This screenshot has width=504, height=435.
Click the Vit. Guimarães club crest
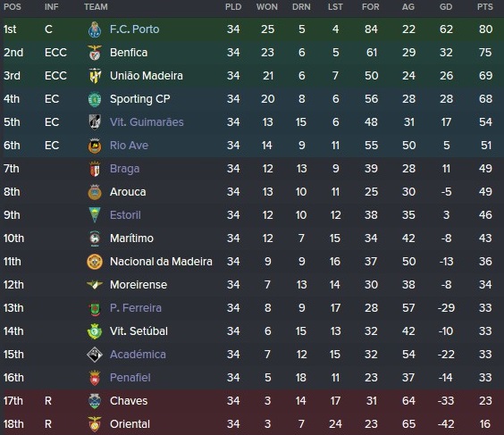pos(95,122)
